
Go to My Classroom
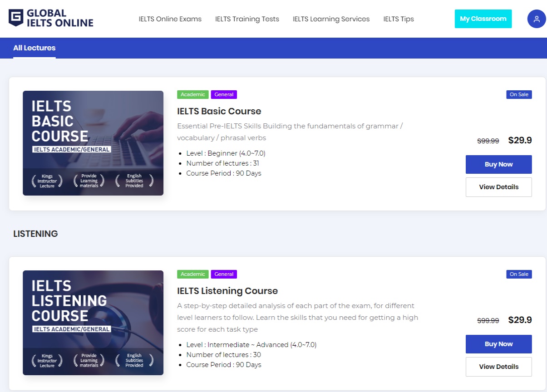[x=483, y=19]
